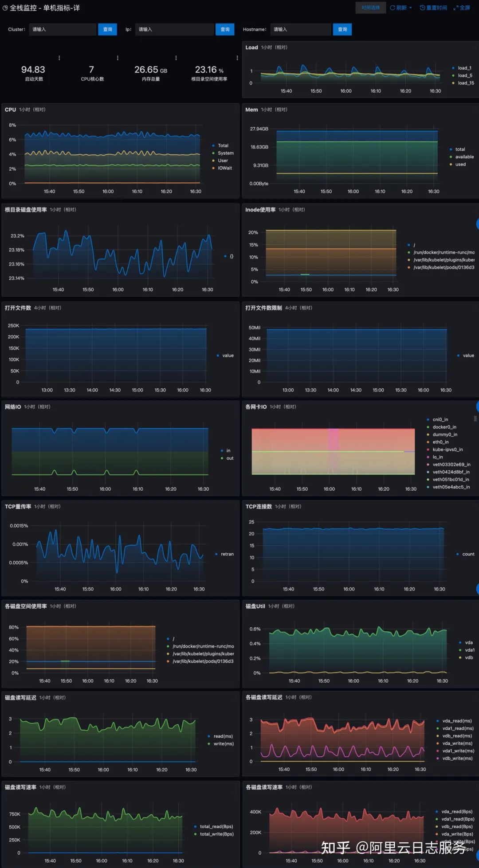This screenshot has height=868, width=479.
Task: Open the kebab menu above 启动天数
Action: tap(59, 58)
